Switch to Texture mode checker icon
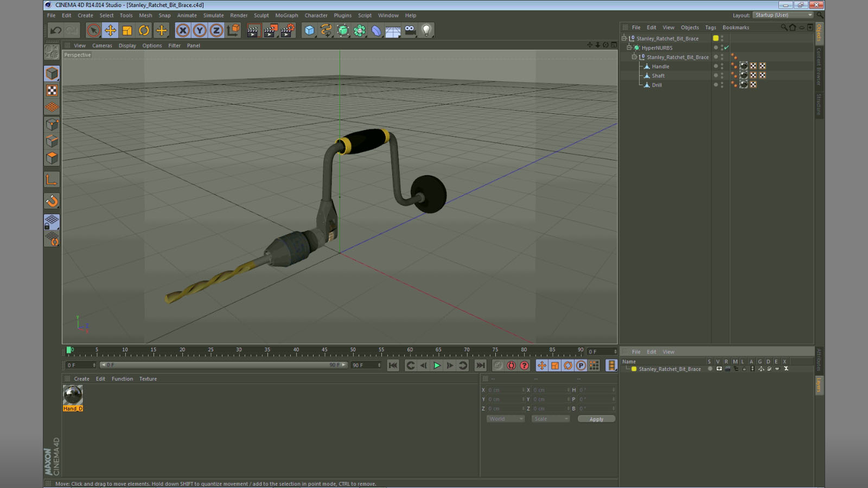Screen dimensions: 868x488 pyautogui.click(x=52, y=90)
